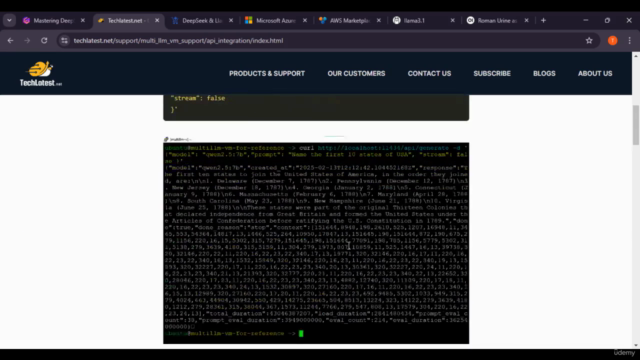This screenshot has height=360, width=640.
Task: Close the Mastering Deep tab
Action: (x=83, y=20)
